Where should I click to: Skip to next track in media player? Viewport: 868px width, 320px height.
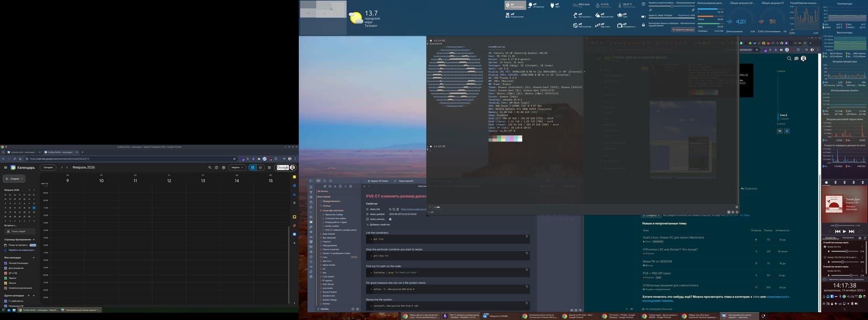852,231
